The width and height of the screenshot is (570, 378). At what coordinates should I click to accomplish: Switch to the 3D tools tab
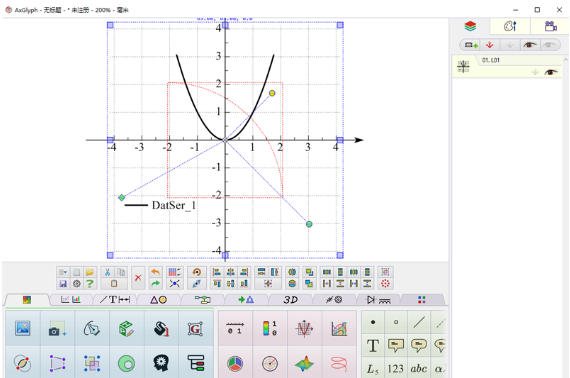[x=290, y=299]
